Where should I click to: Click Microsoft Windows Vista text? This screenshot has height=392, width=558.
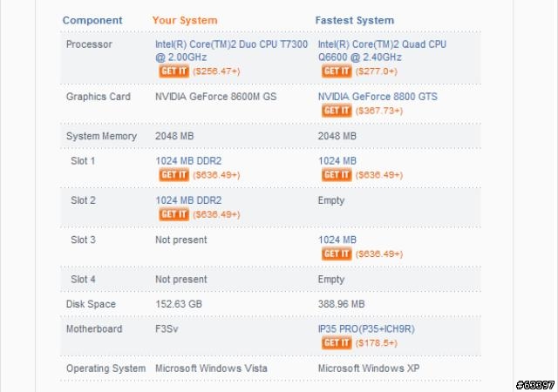pos(211,368)
